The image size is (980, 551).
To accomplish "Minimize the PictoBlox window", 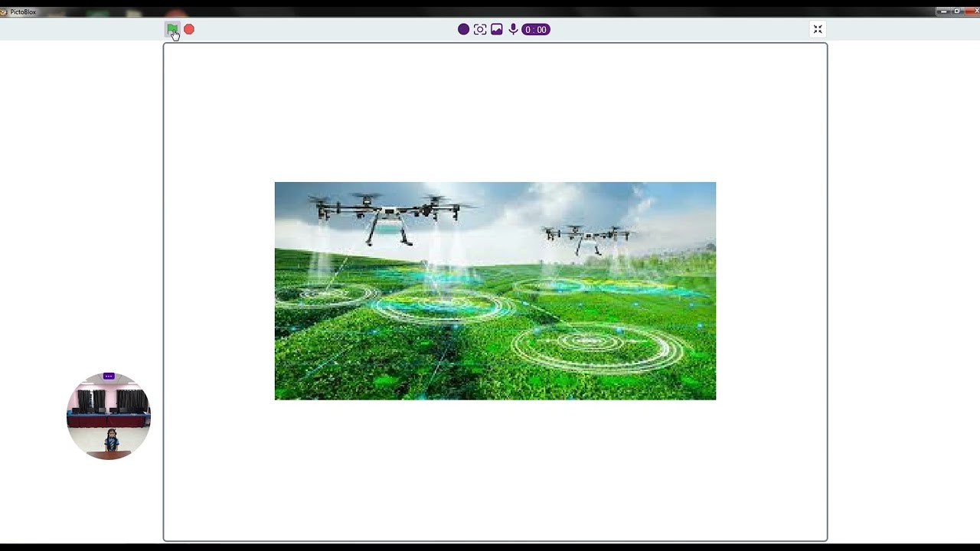I will coord(943,11).
